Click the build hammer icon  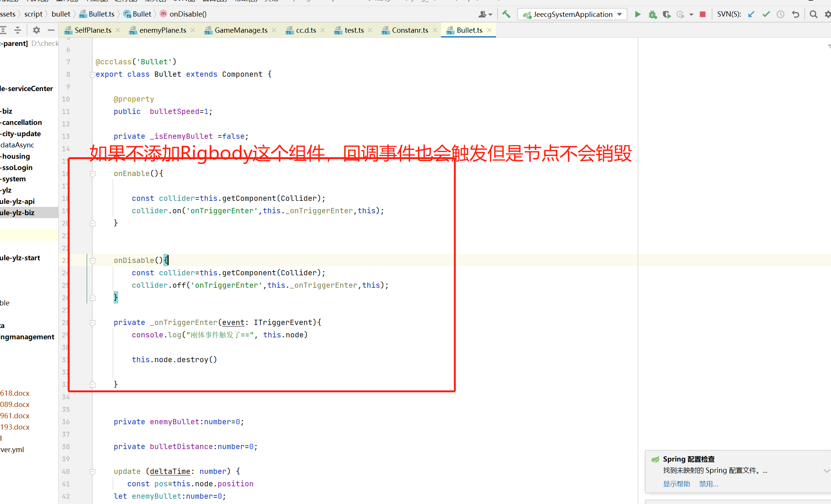506,14
